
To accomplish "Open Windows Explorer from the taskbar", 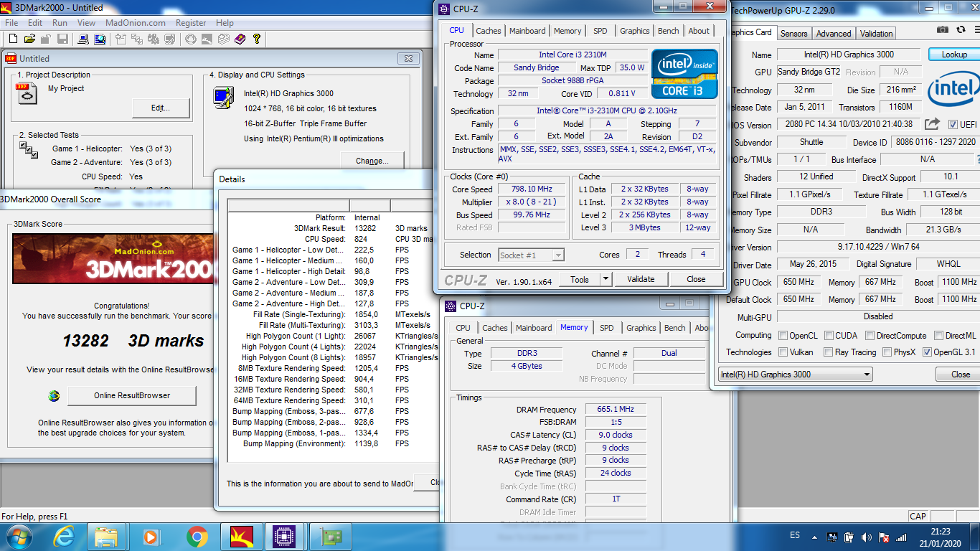I will 106,536.
